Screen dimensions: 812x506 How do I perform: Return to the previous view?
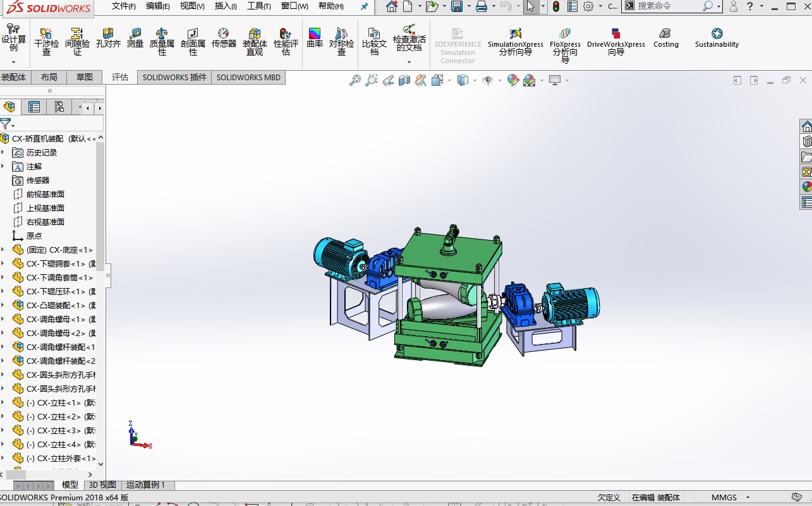tap(388, 80)
